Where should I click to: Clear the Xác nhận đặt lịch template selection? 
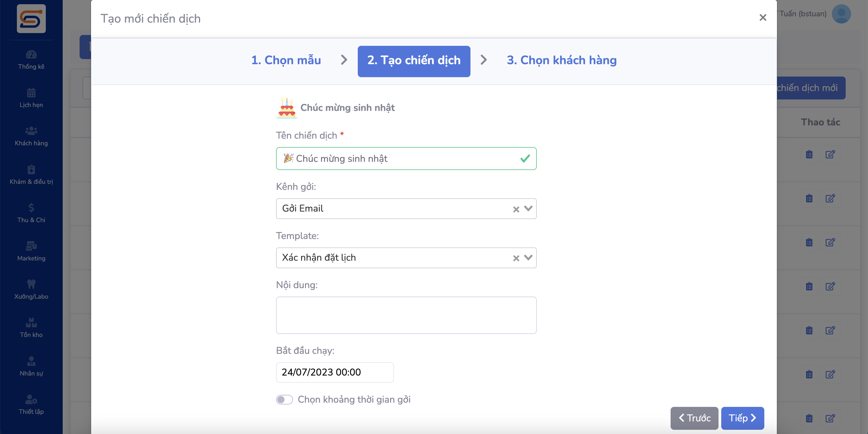(x=516, y=259)
